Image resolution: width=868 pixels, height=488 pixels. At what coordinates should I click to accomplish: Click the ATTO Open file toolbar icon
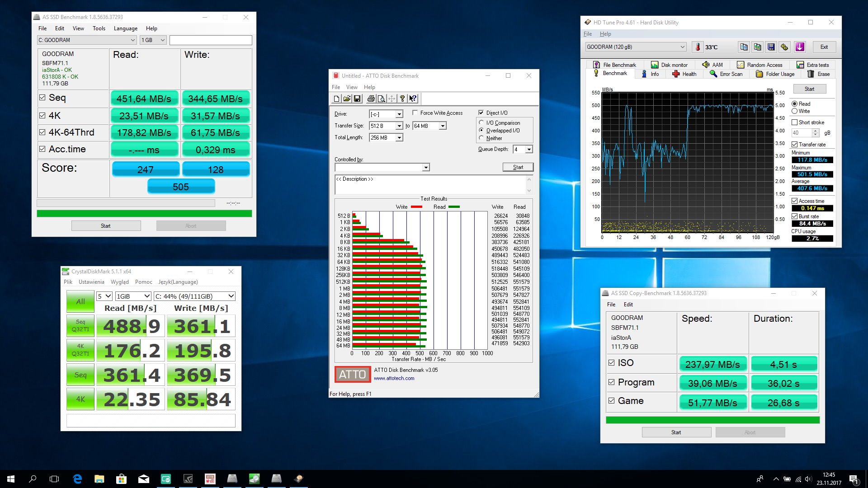point(347,99)
